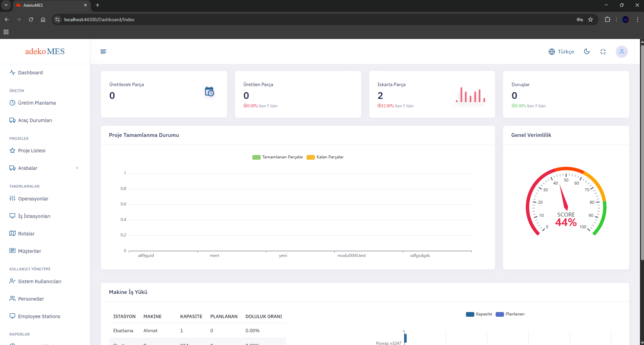Click the hamburger sidebar collapse icon
Screen dimensions: 644x345
coord(103,51)
